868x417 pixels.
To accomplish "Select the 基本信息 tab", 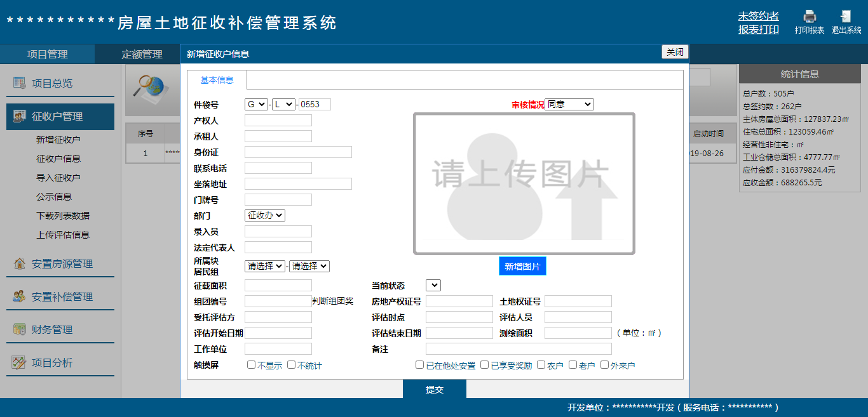I will coord(215,80).
